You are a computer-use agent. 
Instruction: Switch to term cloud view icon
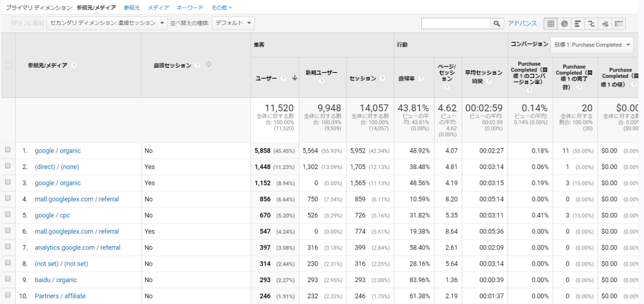click(604, 24)
